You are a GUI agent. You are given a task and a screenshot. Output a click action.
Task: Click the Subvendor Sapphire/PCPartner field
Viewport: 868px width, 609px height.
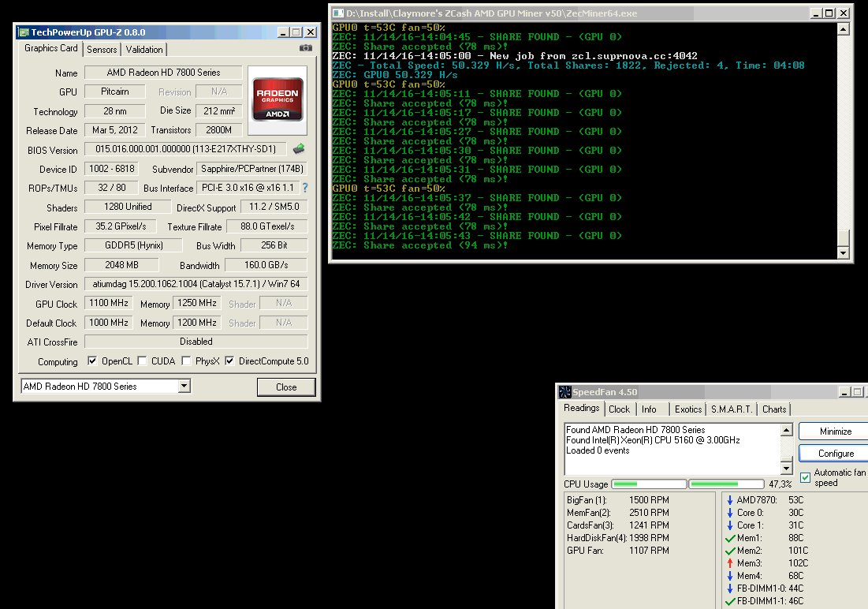(x=251, y=169)
